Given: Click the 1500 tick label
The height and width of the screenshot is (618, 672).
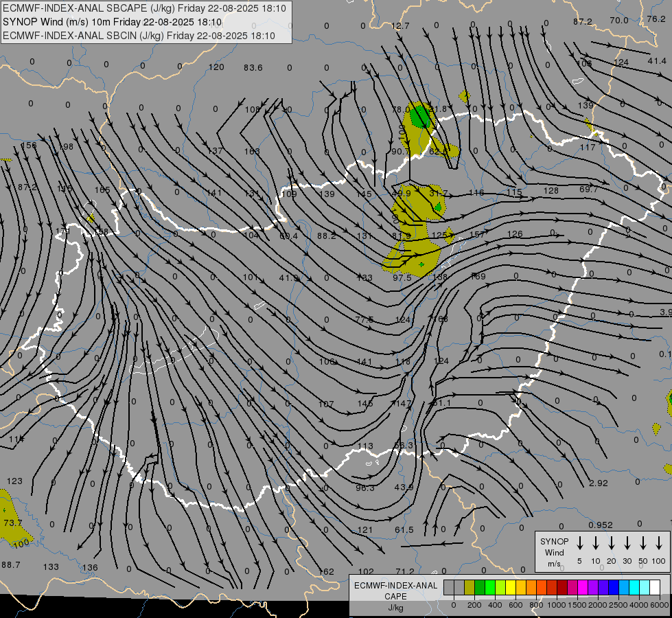Looking at the screenshot, I should point(577,605).
